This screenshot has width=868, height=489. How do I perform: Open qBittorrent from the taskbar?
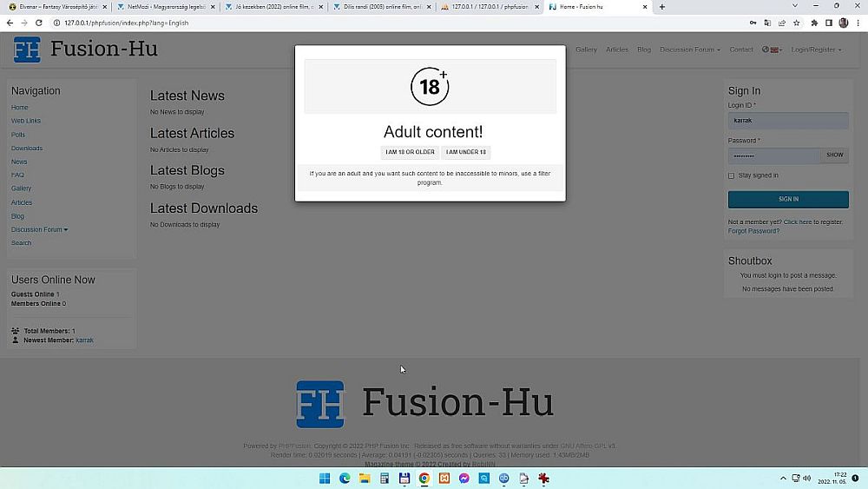[x=504, y=479]
